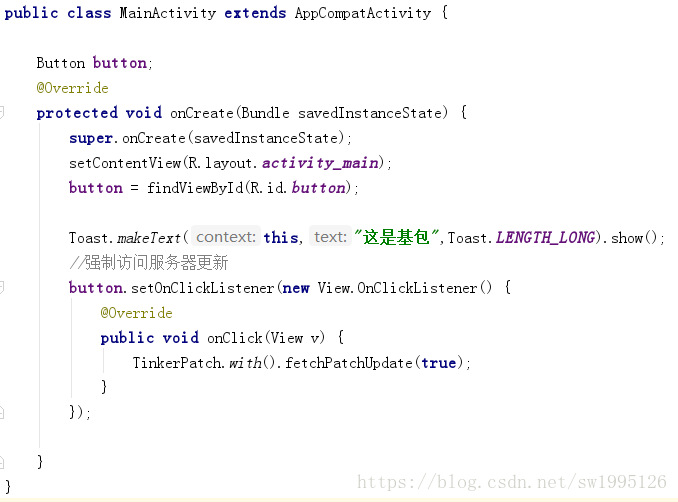The image size is (678, 502).
Task: Click the fetchPatchUpdate method call
Action: (349, 363)
